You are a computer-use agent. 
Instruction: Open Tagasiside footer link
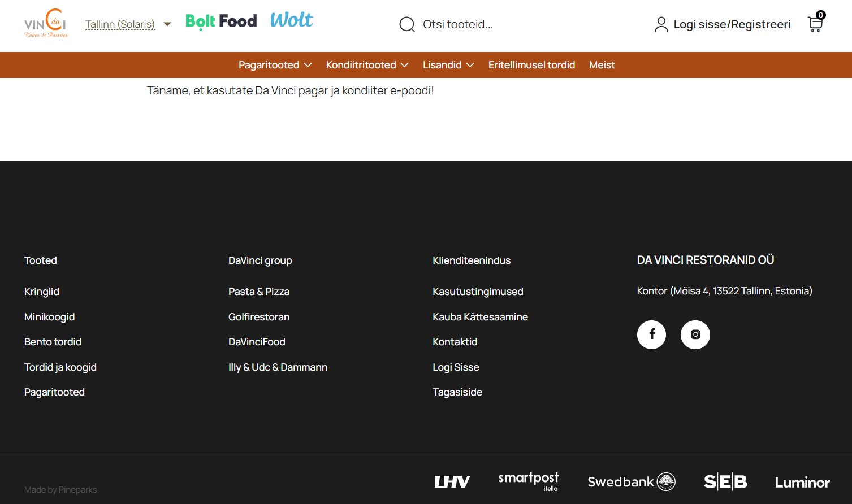(457, 392)
